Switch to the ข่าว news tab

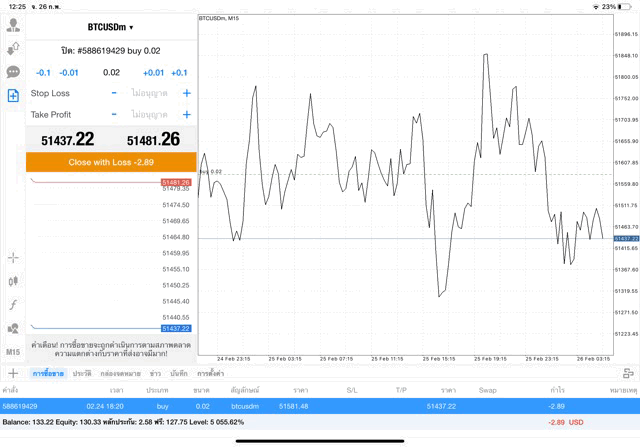tap(155, 372)
